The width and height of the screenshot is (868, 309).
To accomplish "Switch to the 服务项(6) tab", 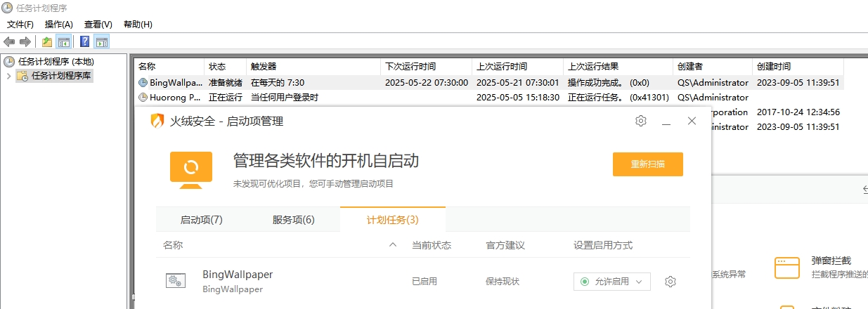I will click(x=294, y=220).
